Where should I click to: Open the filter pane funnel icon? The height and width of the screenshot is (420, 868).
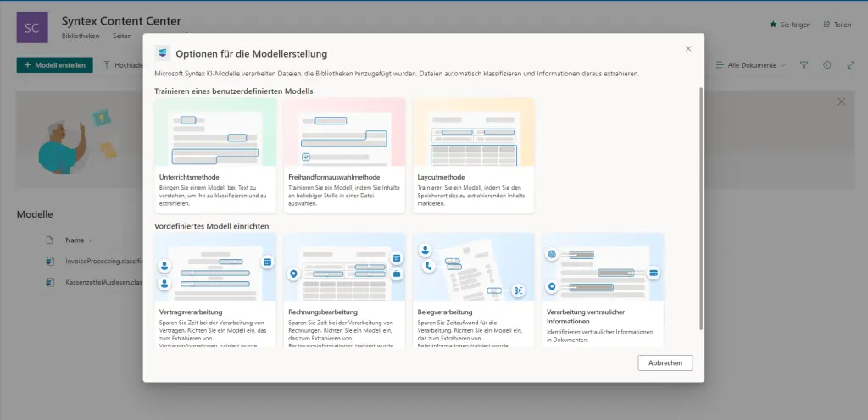click(x=804, y=65)
